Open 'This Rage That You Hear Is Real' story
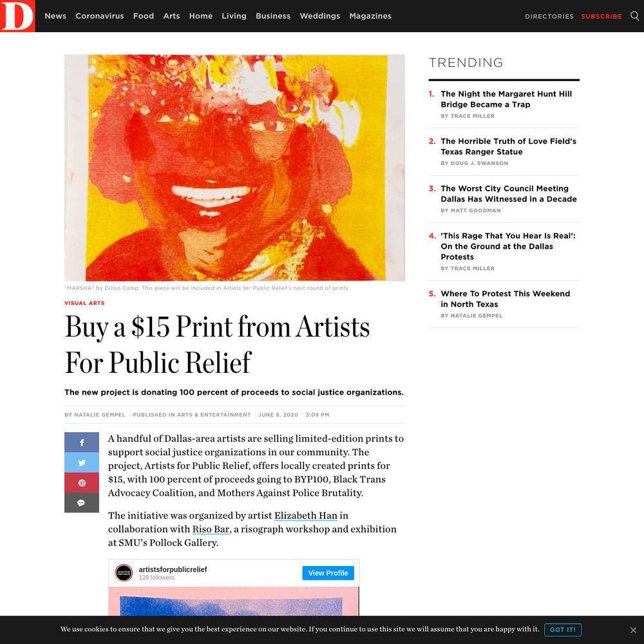This screenshot has height=644, width=644. pyautogui.click(x=508, y=246)
